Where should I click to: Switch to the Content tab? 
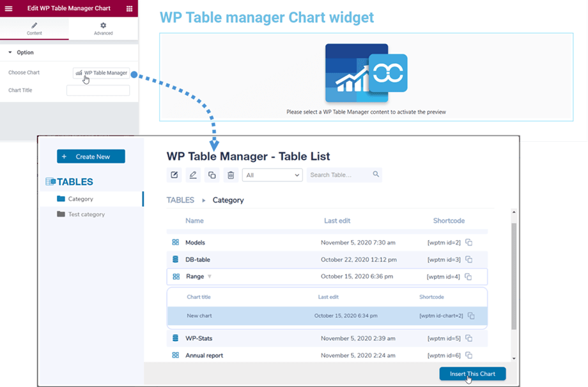(x=35, y=29)
